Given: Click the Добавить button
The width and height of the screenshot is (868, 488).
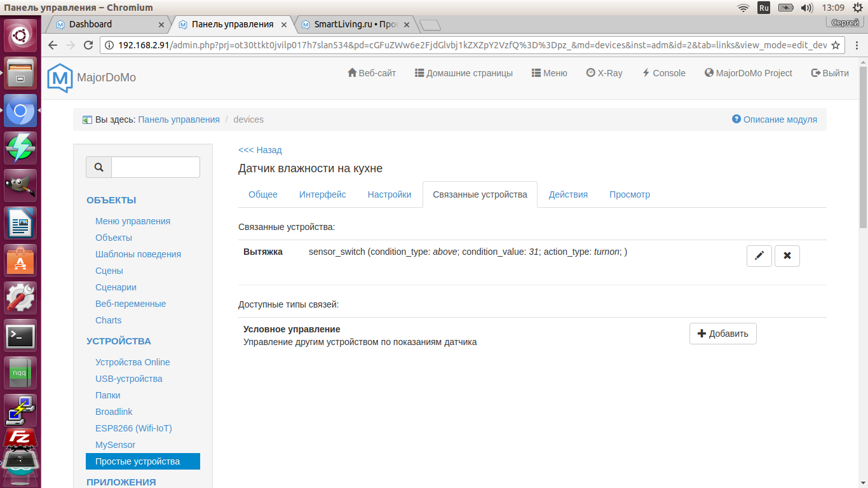Looking at the screenshot, I should 722,334.
